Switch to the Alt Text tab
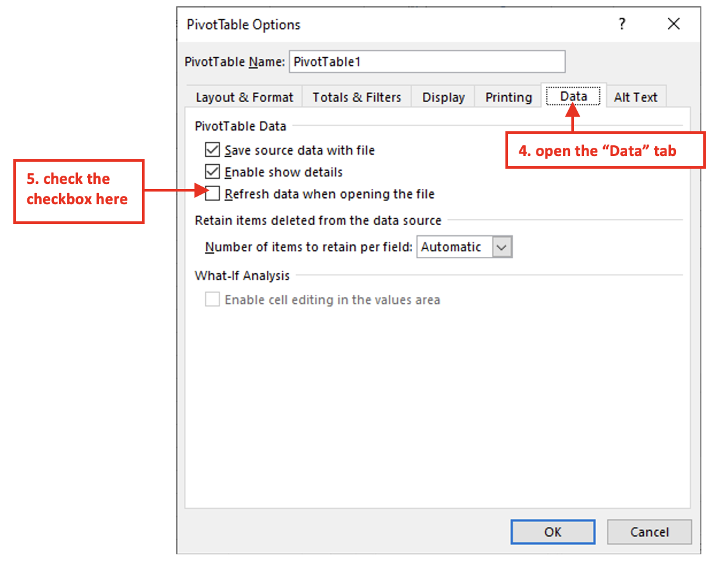Viewport: 728px width, 567px height. click(635, 98)
